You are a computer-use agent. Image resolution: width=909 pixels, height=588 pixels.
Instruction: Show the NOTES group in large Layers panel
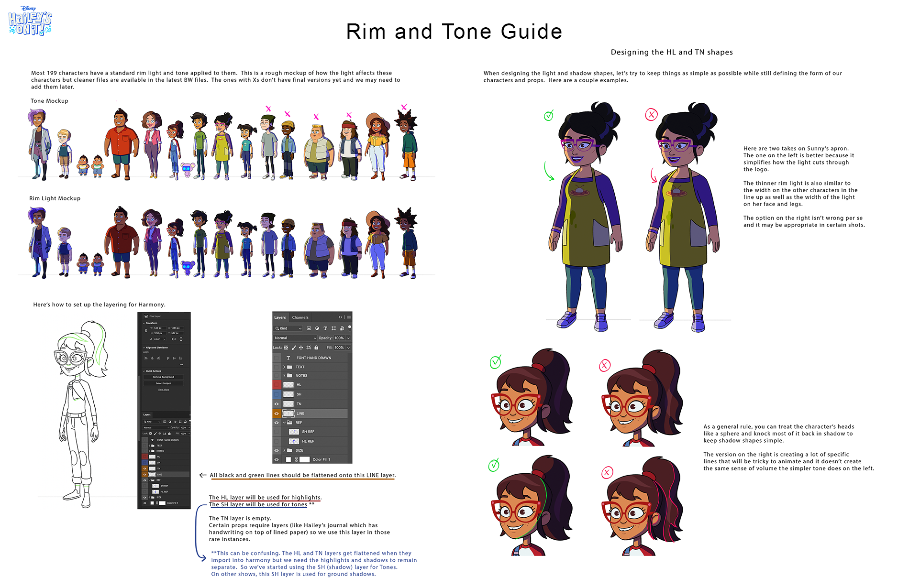pos(277,376)
